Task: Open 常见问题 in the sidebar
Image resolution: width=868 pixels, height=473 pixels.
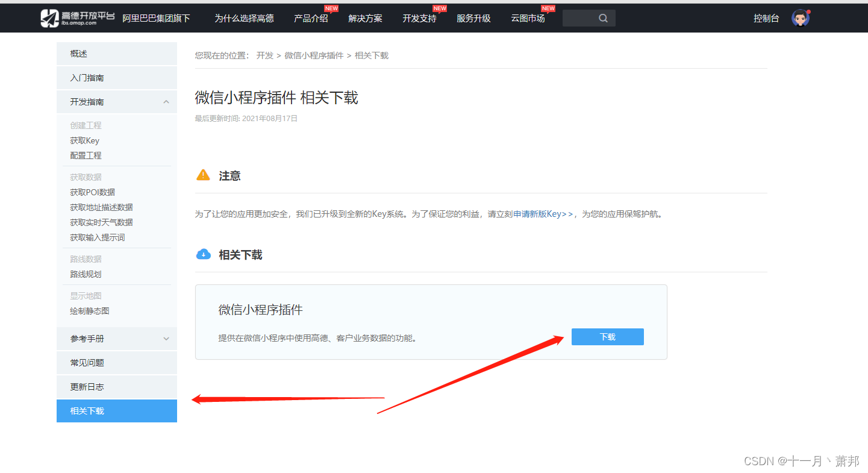Action: (x=117, y=363)
